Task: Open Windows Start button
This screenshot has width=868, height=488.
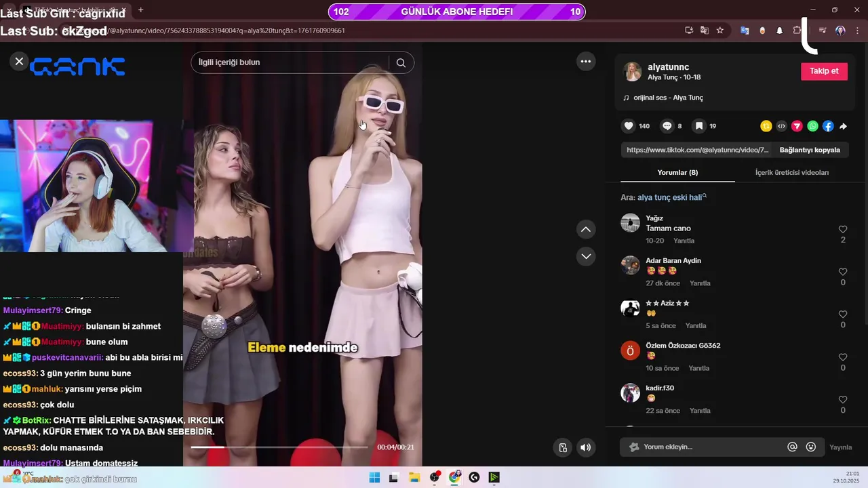Action: click(x=374, y=477)
